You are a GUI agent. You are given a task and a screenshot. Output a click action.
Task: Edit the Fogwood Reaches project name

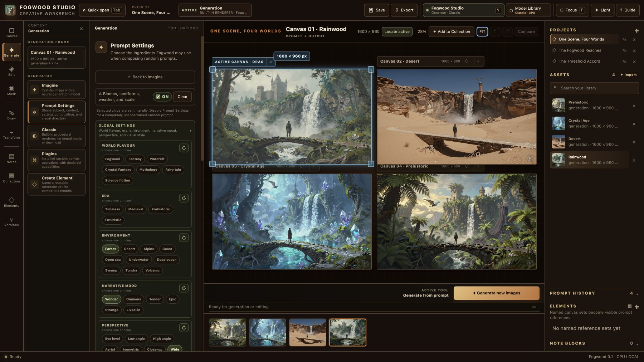click(624, 51)
